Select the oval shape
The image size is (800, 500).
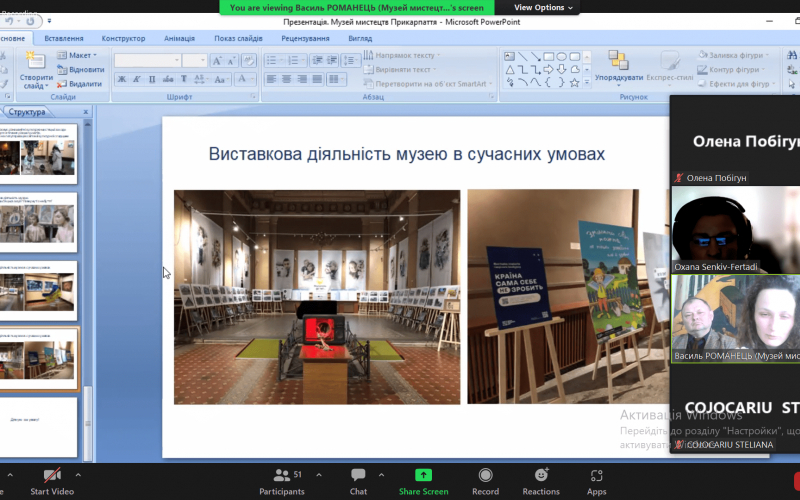tap(561, 56)
